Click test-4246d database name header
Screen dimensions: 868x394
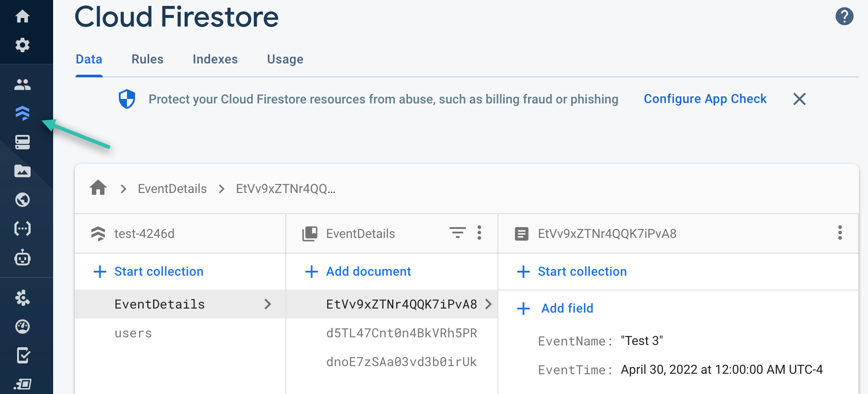click(x=144, y=234)
